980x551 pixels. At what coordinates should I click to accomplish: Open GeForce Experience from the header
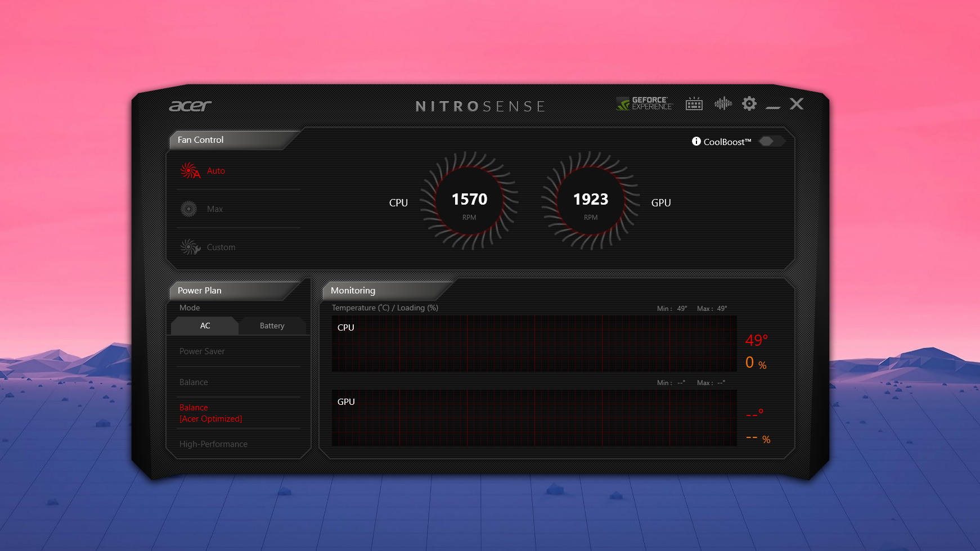click(644, 105)
